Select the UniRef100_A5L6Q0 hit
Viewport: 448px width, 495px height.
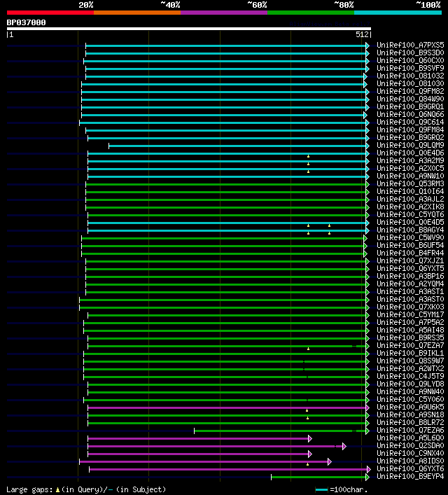(410, 438)
